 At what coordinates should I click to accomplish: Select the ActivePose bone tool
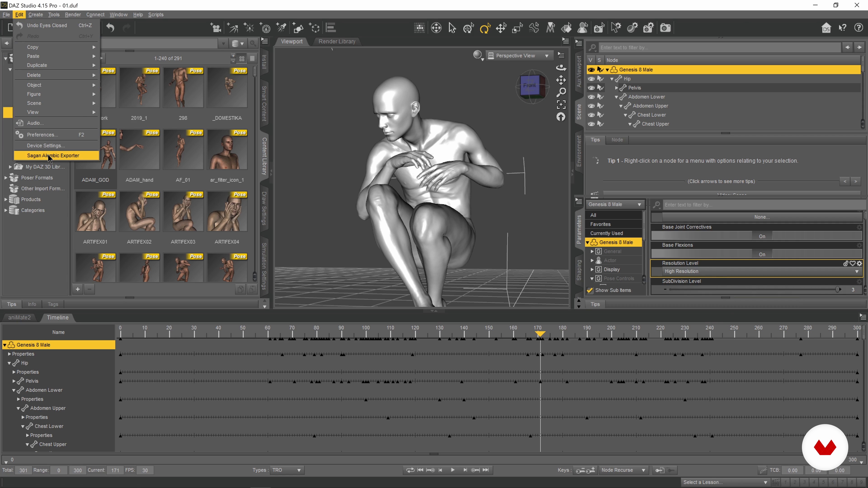point(534,28)
